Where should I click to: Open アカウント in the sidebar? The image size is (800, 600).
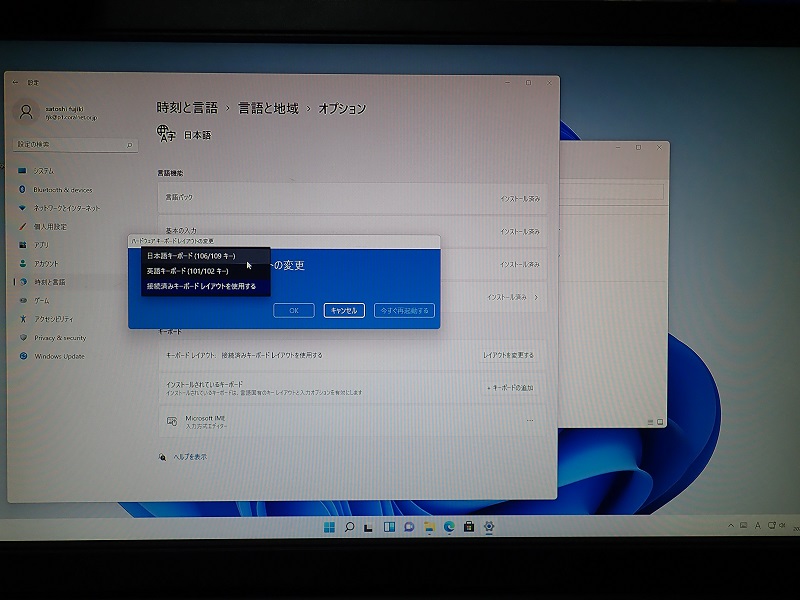46,264
